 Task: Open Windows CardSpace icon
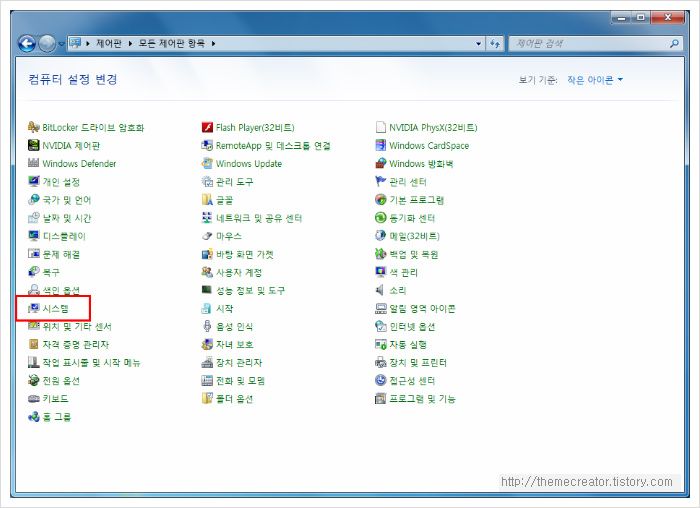point(380,146)
